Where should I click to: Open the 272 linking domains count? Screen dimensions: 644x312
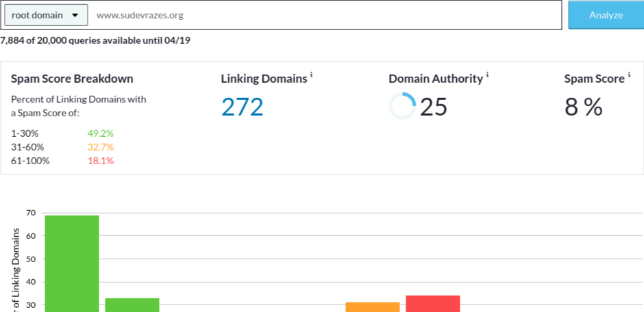(x=242, y=107)
